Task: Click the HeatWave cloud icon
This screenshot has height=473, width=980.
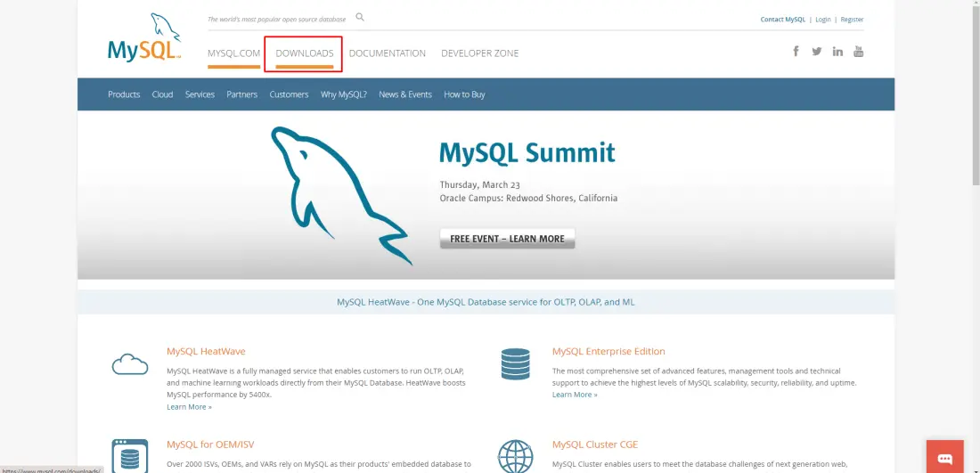Action: [x=130, y=363]
